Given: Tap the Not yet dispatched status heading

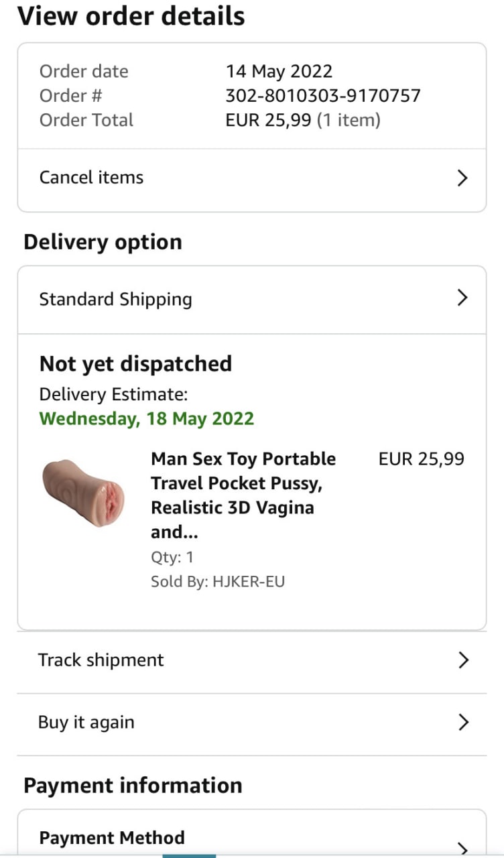Looking at the screenshot, I should 135,364.
